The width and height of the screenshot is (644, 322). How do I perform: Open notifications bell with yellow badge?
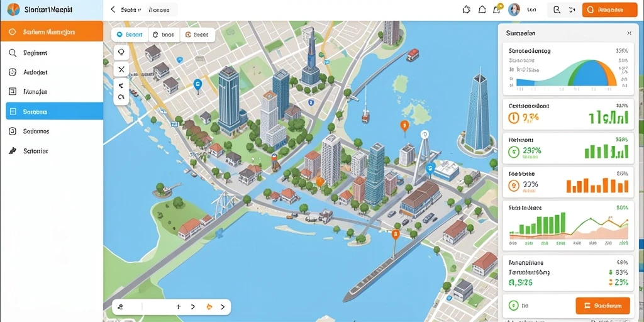(497, 9)
